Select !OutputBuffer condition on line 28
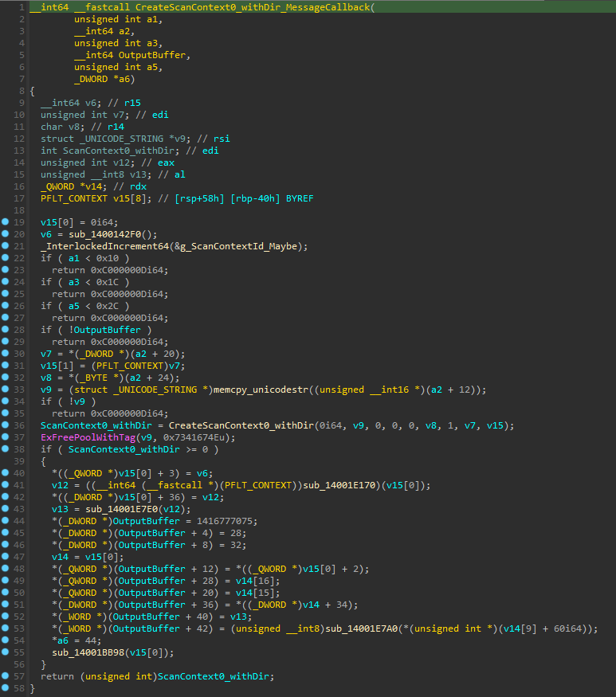616x697 pixels. (104, 330)
